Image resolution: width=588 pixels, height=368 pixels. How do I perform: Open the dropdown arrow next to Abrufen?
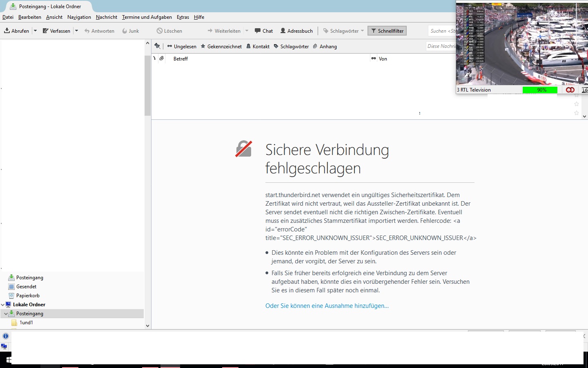(35, 31)
